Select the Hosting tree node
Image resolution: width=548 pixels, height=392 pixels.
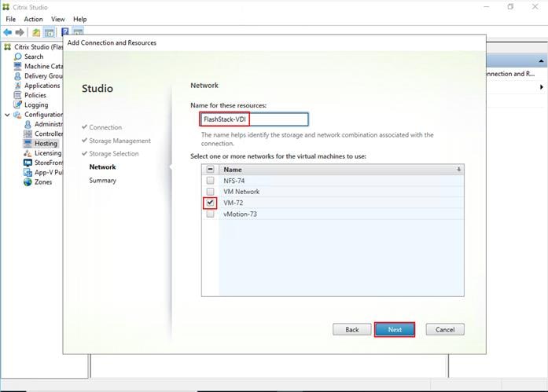click(x=46, y=144)
